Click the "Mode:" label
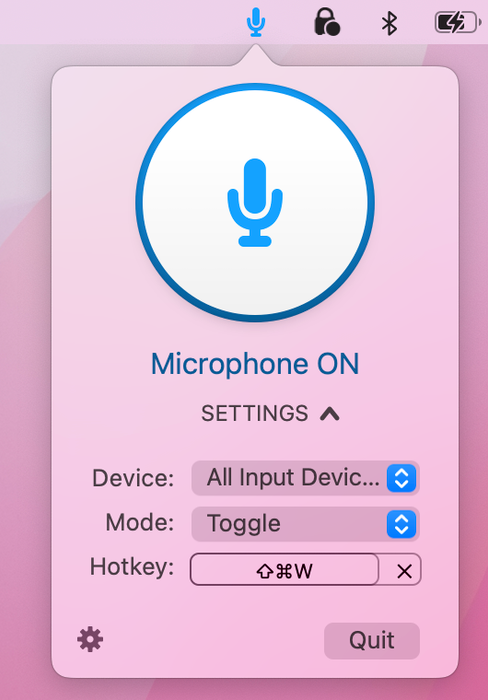Image resolution: width=488 pixels, height=700 pixels. click(140, 522)
